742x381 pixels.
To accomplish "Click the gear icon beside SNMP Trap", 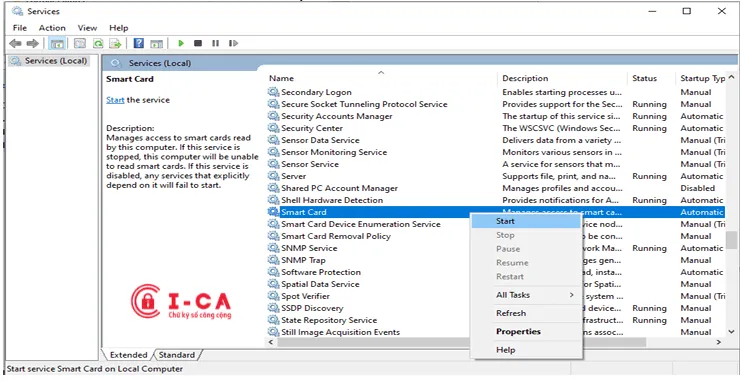I will point(274,260).
